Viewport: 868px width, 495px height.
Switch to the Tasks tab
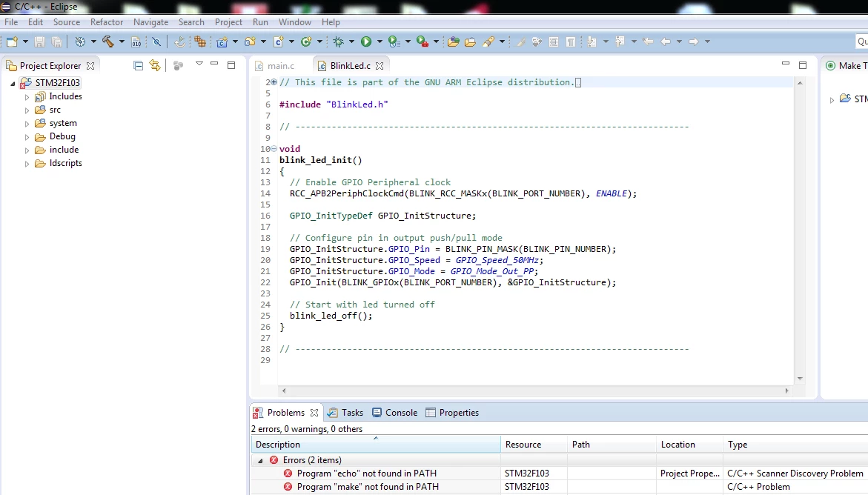pos(345,413)
